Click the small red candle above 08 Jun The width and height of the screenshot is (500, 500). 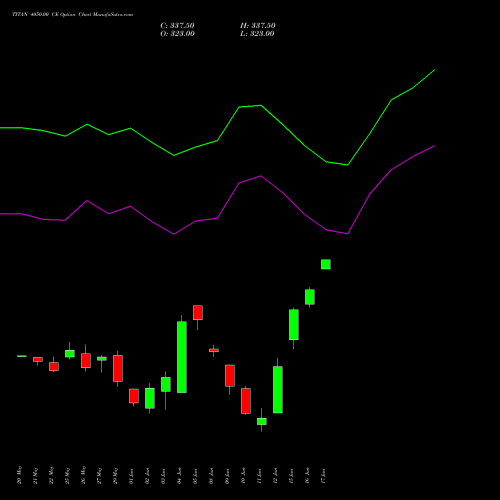(x=214, y=350)
